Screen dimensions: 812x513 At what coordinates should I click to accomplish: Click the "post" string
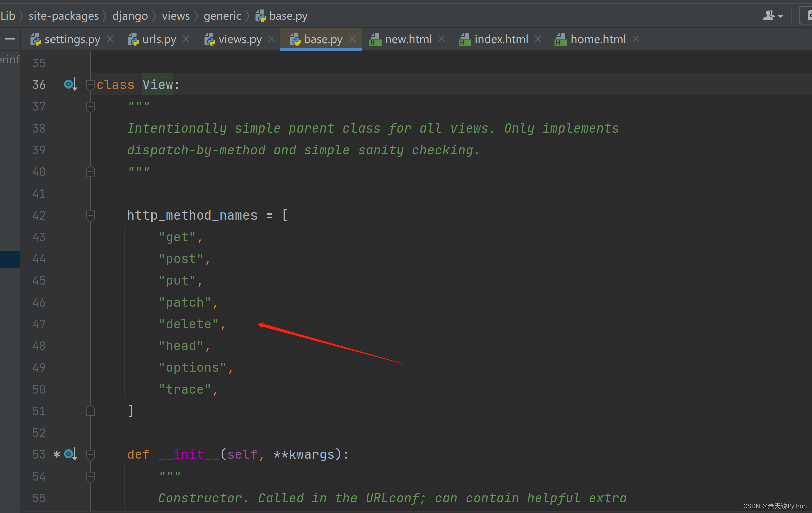click(x=181, y=259)
